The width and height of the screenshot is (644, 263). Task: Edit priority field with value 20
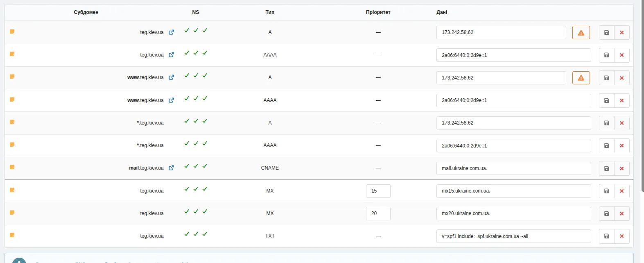point(378,213)
